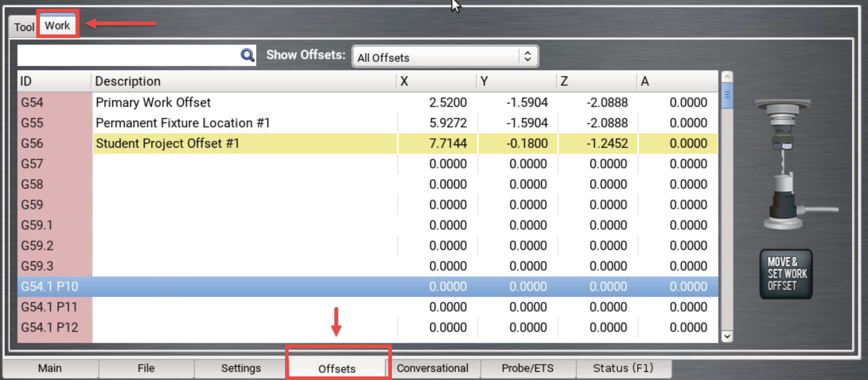
Task: Open the Settings tab
Action: point(241,368)
